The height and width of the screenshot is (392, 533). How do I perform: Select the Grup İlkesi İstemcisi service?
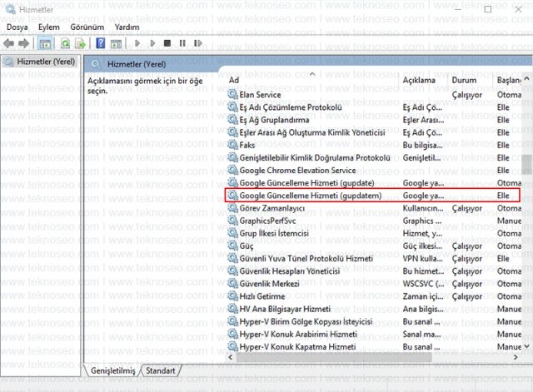tap(374, 233)
